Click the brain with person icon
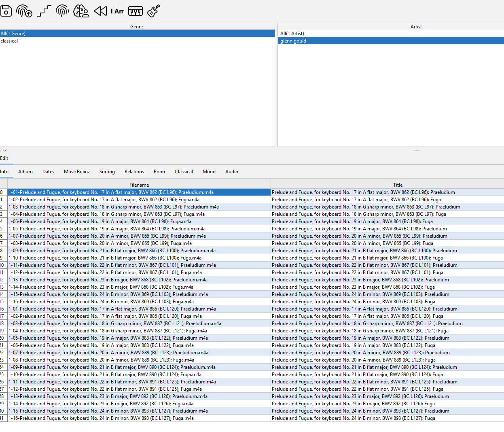This screenshot has width=504, height=432. tap(81, 11)
